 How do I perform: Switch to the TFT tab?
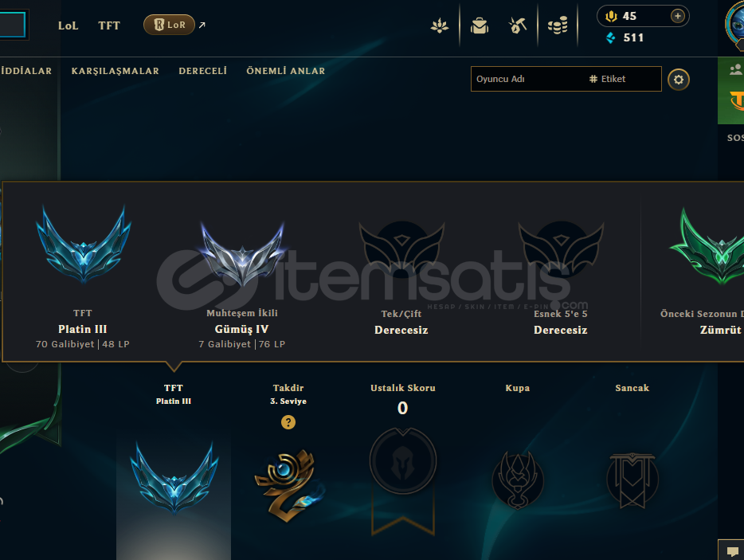[x=109, y=25]
